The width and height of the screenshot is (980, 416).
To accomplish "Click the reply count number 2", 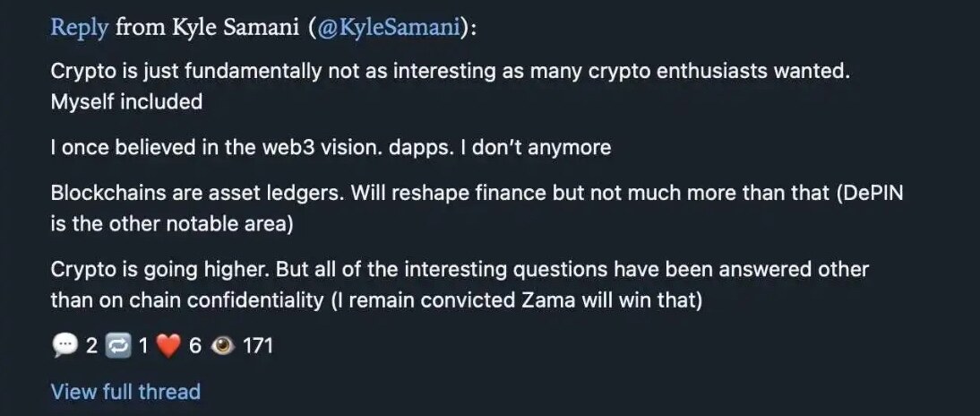I will (x=91, y=345).
